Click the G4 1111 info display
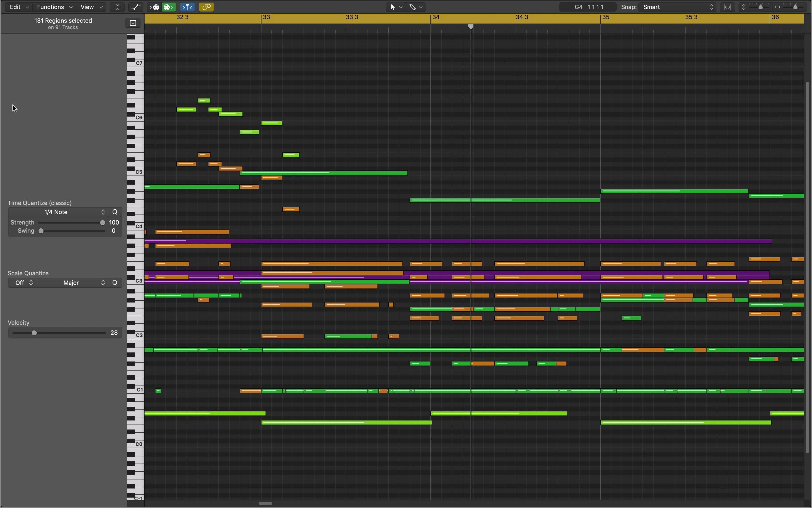812x508 pixels. (588, 7)
